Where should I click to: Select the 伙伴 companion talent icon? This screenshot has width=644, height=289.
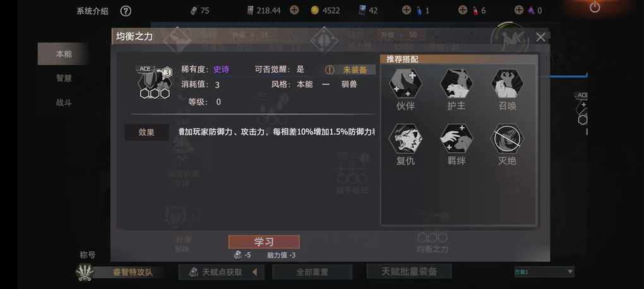[405, 83]
